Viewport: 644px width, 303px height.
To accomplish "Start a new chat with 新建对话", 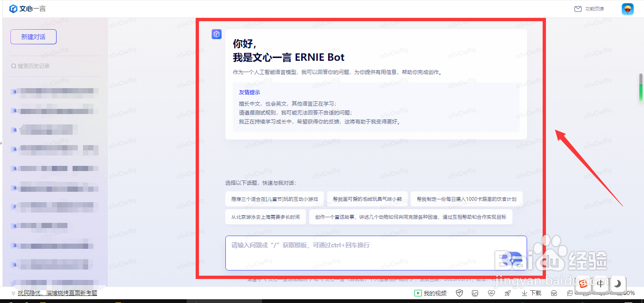I will pyautogui.click(x=33, y=37).
